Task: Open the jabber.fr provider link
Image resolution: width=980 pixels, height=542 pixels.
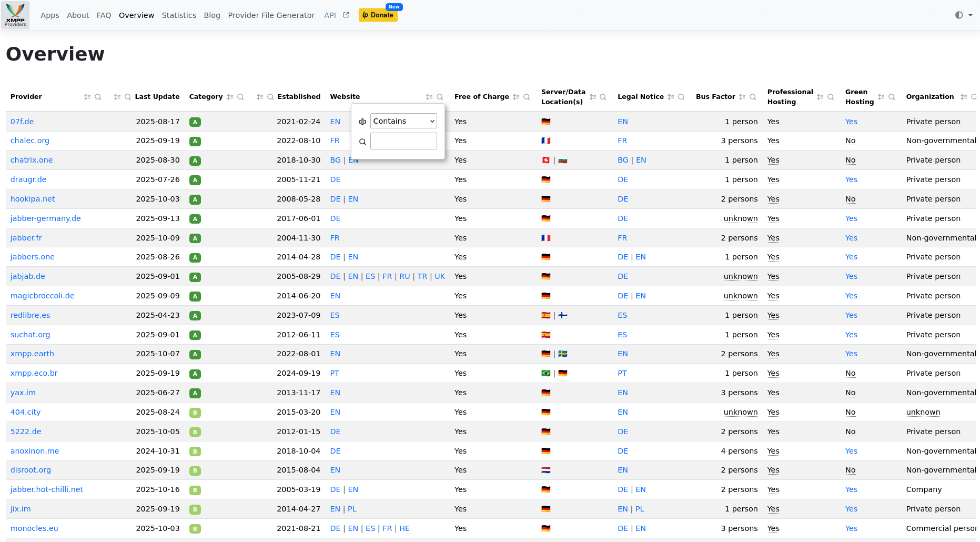Action: (26, 238)
